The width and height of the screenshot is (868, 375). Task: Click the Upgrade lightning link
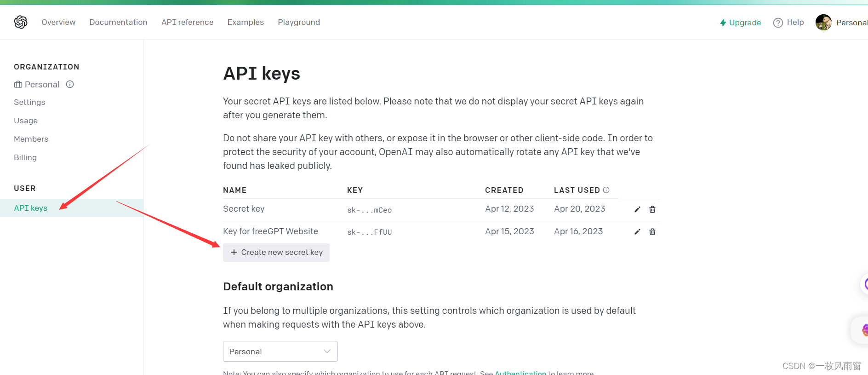(740, 23)
